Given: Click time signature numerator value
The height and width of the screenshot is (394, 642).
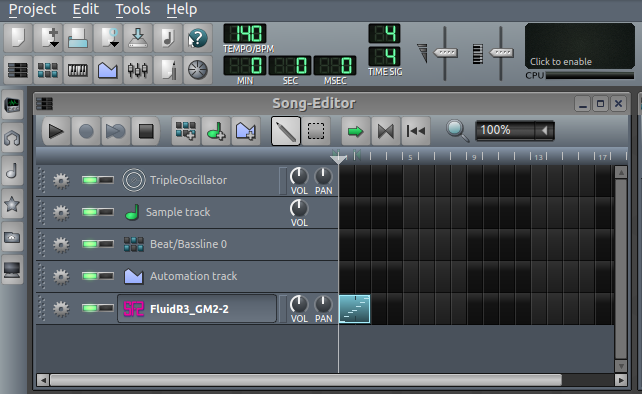Looking at the screenshot, I should [x=384, y=33].
